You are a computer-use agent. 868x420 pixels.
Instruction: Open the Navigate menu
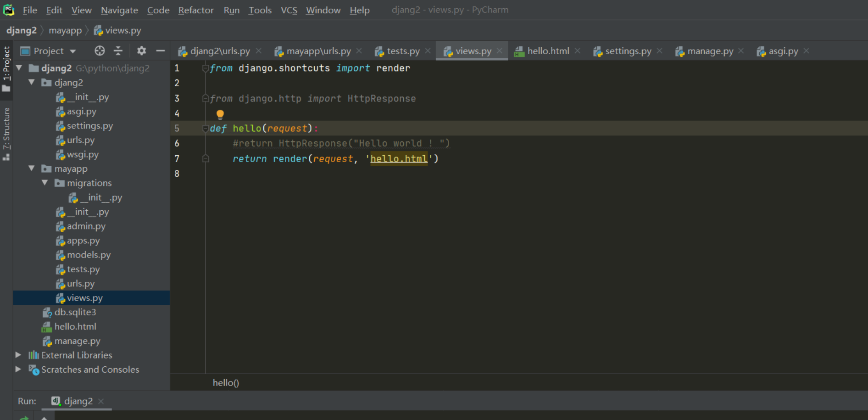119,10
